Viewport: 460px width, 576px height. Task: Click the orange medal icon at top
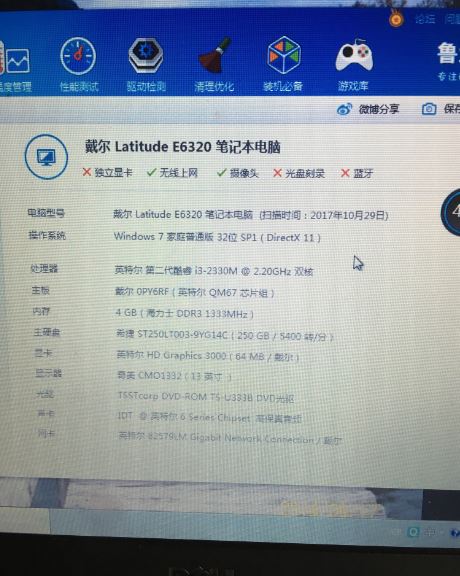(396, 18)
